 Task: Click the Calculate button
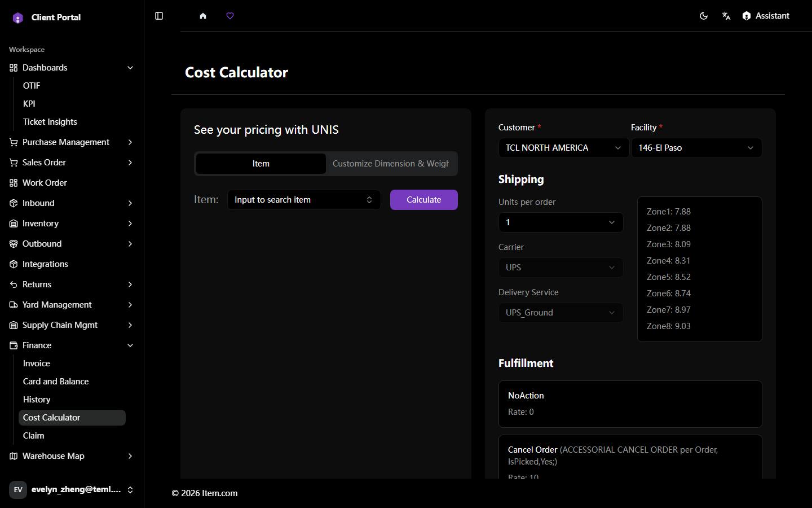(x=424, y=200)
